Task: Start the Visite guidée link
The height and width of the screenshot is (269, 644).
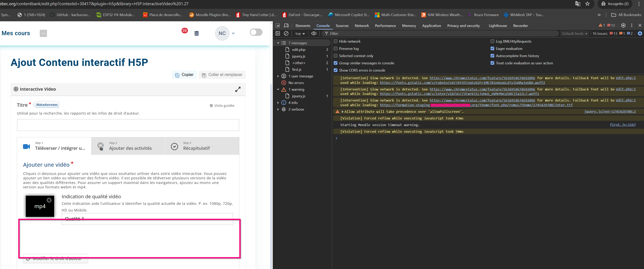Action: click(222, 106)
